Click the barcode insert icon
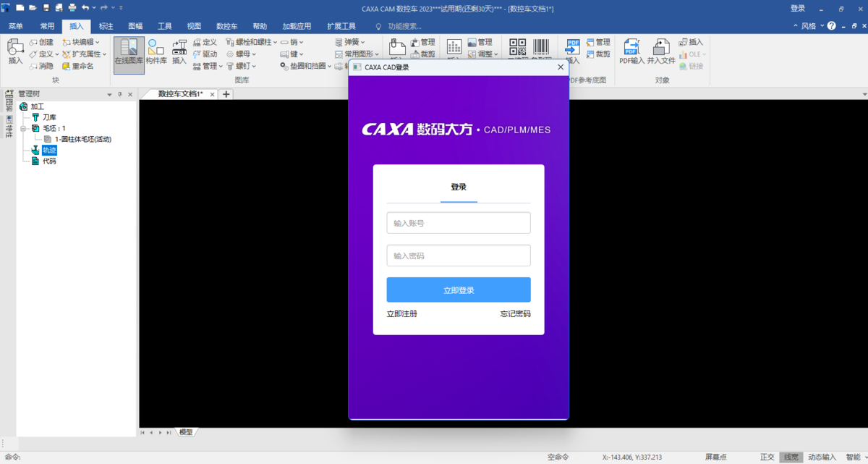Screen dimensions: 868x464 pos(542,47)
